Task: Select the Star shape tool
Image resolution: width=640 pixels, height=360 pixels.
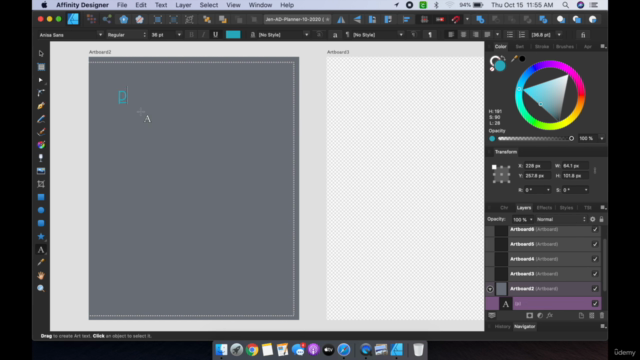Action: pyautogui.click(x=41, y=236)
